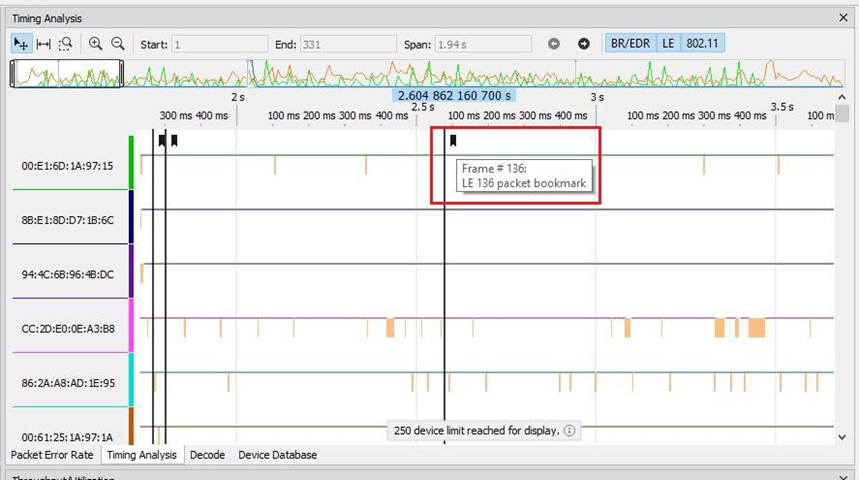Toggle the BR/EDR technology filter
The height and width of the screenshot is (480, 859).
click(x=630, y=43)
